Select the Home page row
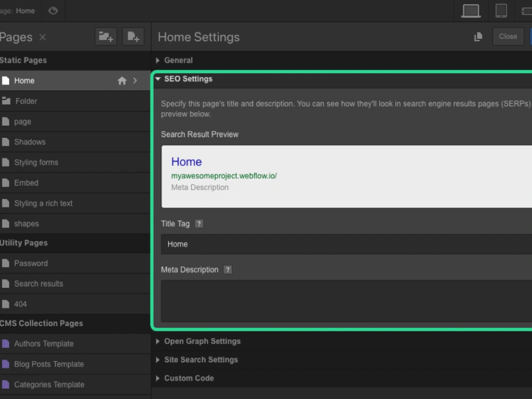This screenshot has width=532, height=399. [x=75, y=81]
